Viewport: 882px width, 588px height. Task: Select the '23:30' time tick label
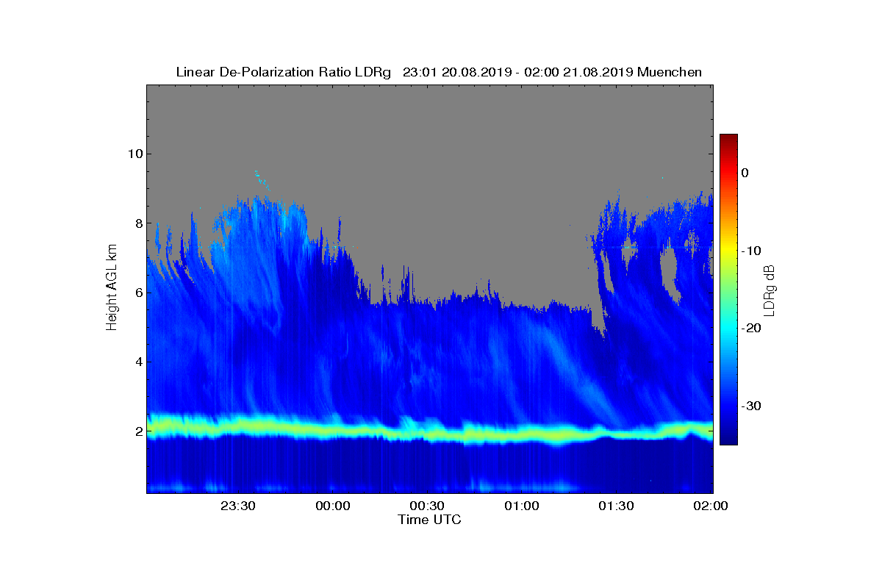click(238, 506)
